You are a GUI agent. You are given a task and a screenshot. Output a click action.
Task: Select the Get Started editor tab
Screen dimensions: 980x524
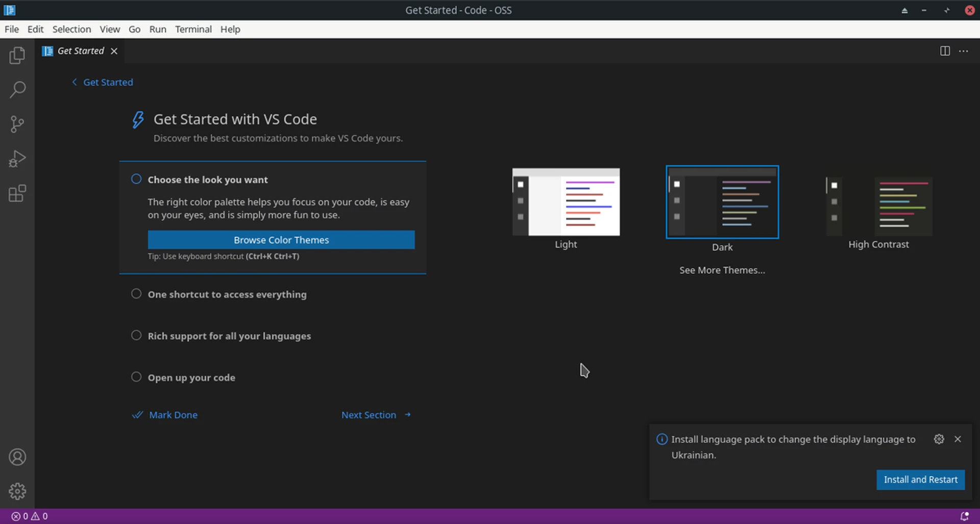tap(81, 51)
